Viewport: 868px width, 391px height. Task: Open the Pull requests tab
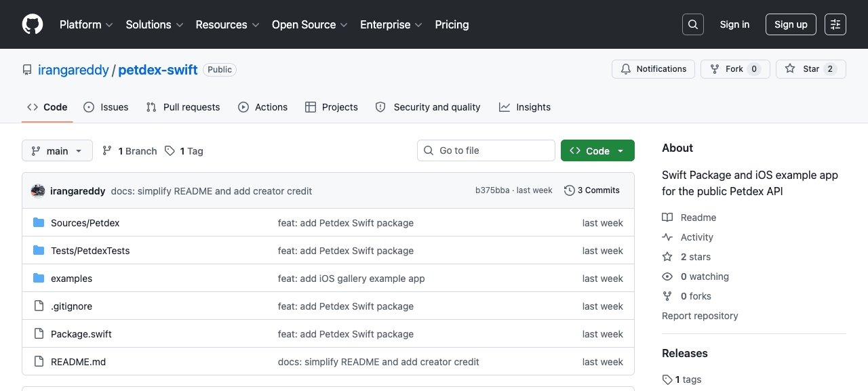coord(183,107)
